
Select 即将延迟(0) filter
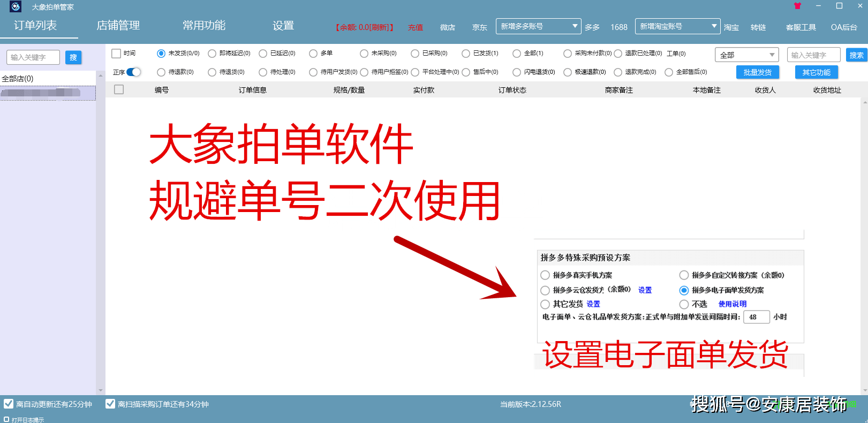pyautogui.click(x=212, y=54)
